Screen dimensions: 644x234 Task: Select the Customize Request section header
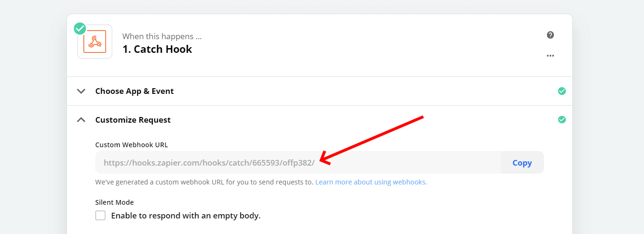[133, 120]
